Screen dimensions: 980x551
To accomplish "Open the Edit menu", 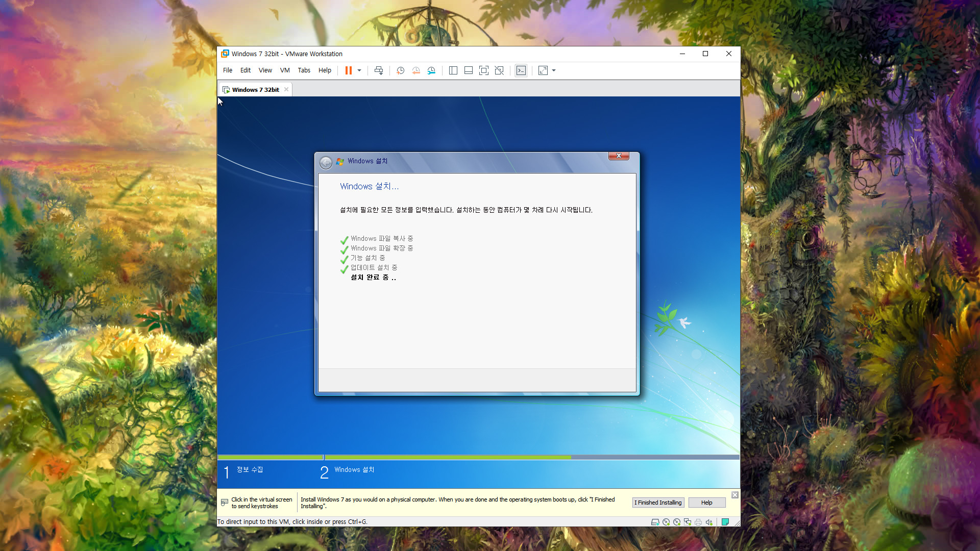I will [246, 70].
